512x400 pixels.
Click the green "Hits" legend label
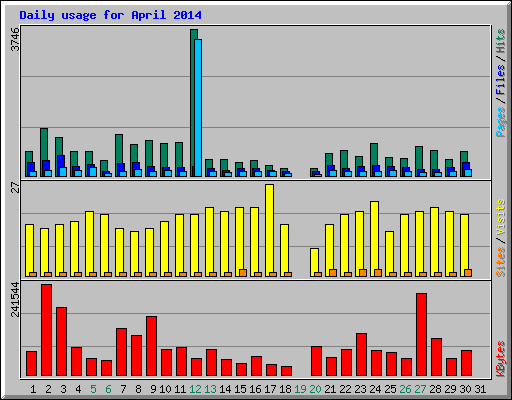500,41
